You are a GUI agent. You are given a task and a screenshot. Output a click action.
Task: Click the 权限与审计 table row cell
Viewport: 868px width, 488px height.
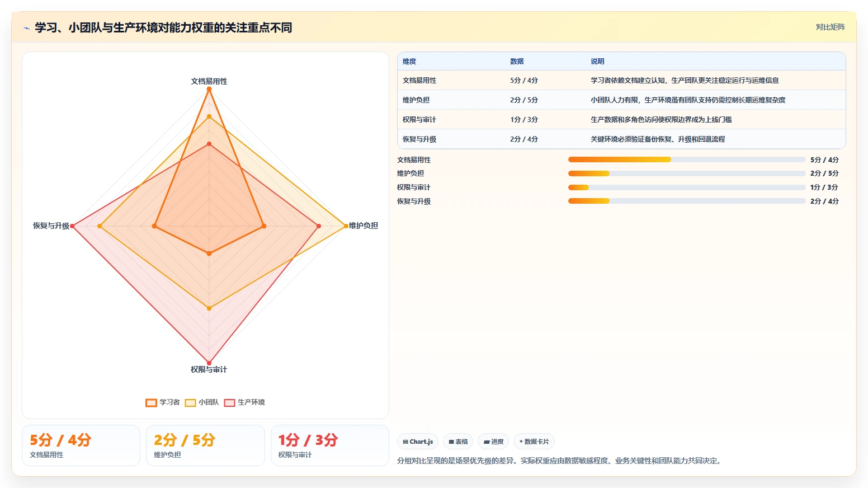click(x=419, y=120)
